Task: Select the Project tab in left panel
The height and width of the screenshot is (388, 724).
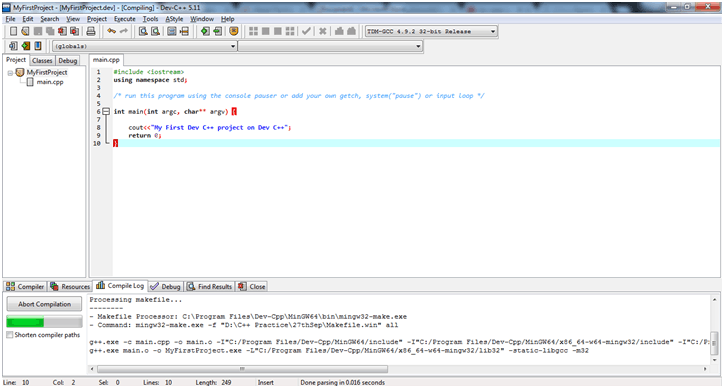Action: click(16, 60)
